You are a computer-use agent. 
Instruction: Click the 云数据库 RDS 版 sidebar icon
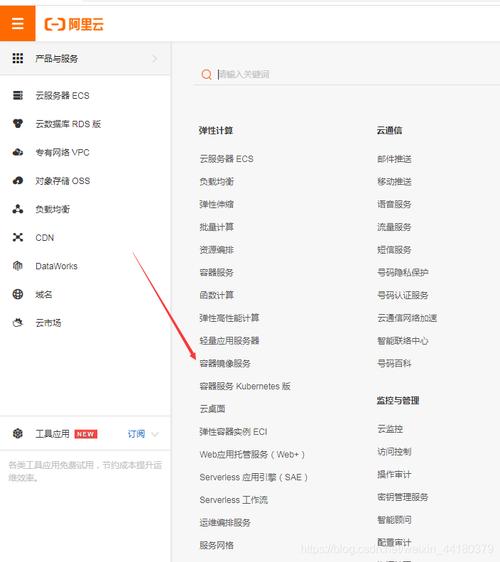click(18, 124)
